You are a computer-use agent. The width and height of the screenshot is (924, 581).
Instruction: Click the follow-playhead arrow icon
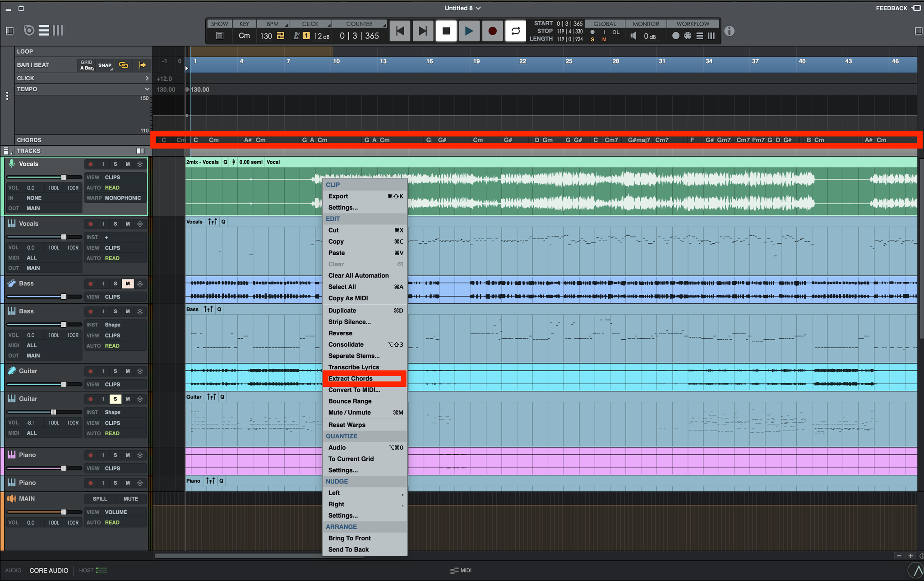143,65
